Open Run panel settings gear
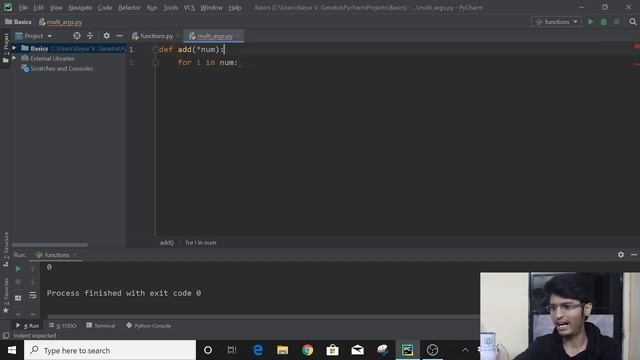640x360 pixels. pos(621,255)
